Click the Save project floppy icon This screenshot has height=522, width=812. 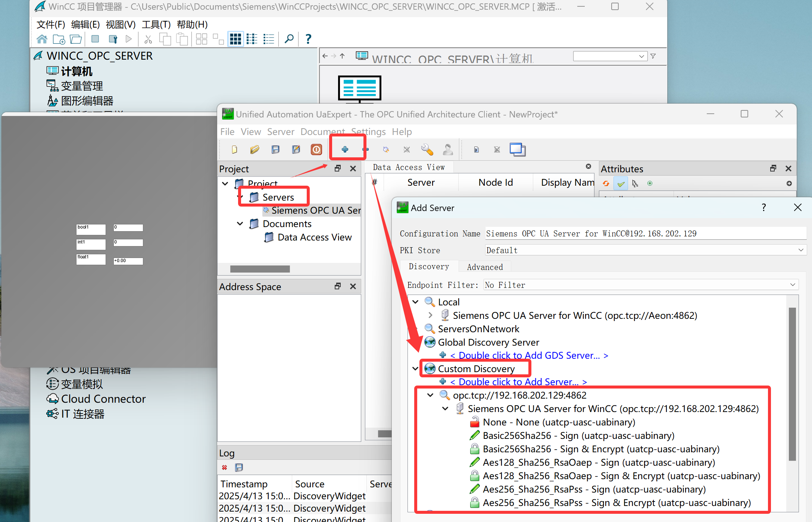point(275,150)
